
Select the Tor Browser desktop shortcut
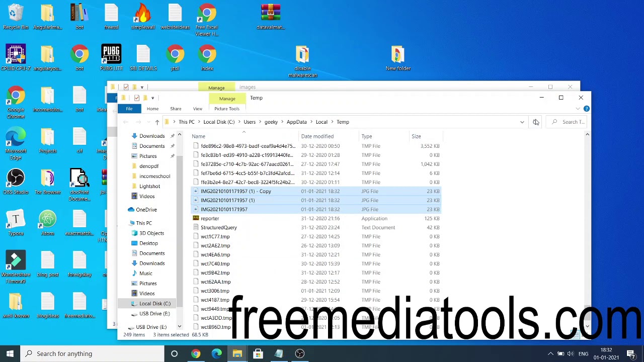[x=48, y=182]
